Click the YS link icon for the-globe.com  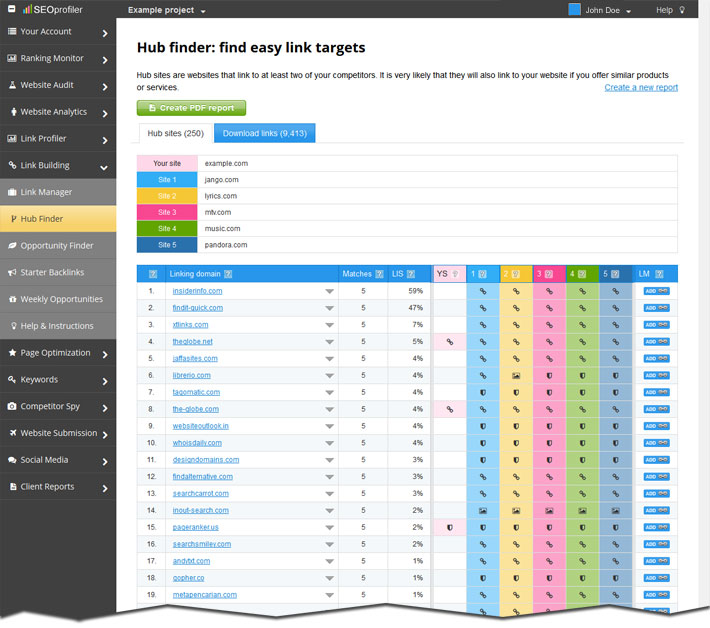click(x=450, y=409)
